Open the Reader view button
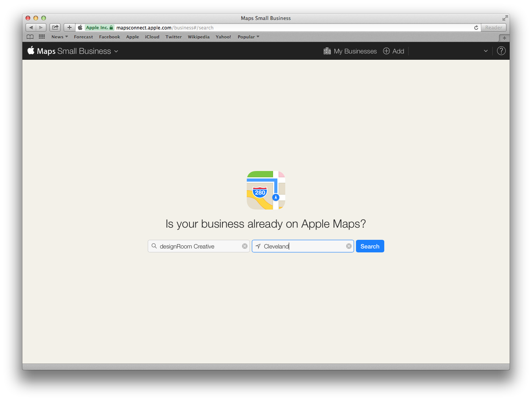This screenshot has width=532, height=401. click(x=493, y=28)
